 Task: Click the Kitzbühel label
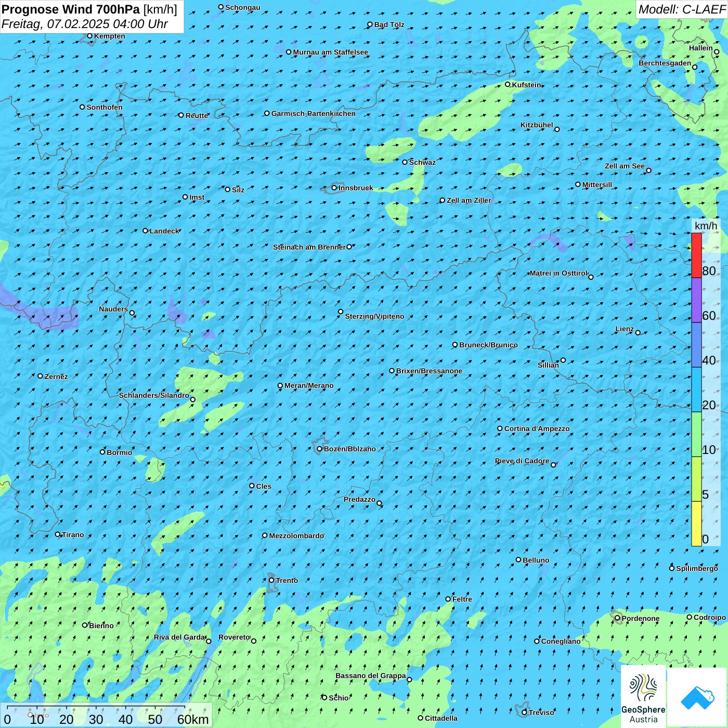[x=537, y=125]
